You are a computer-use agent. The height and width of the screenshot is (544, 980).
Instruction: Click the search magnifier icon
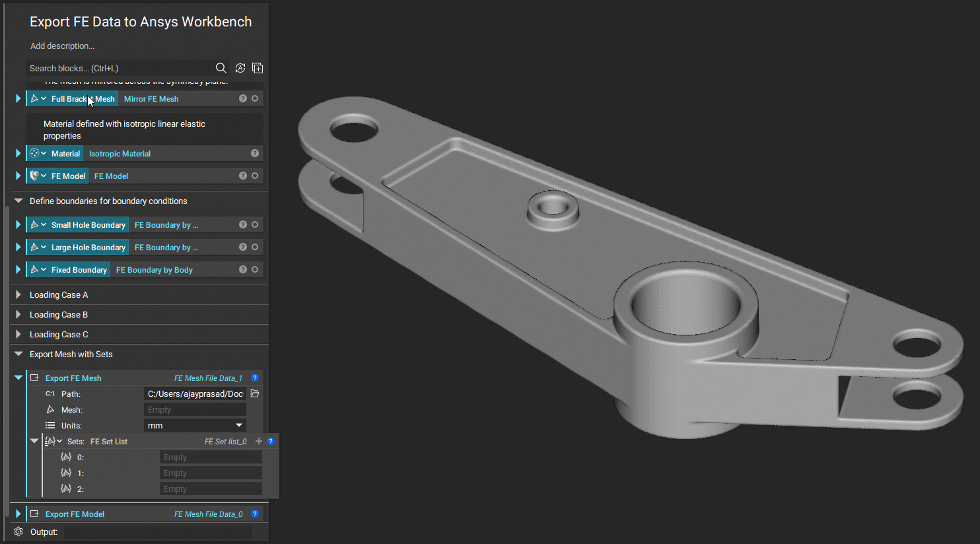[x=221, y=68]
